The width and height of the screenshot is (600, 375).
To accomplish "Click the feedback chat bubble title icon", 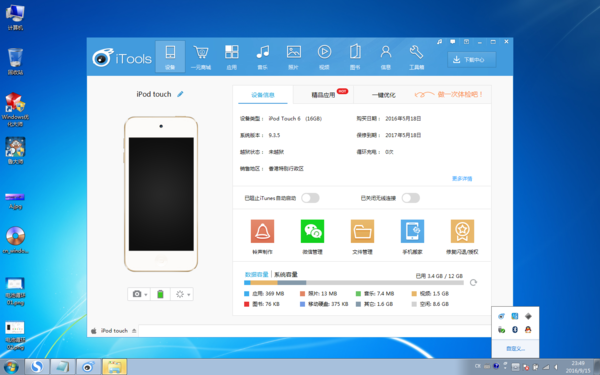I will click(453, 42).
